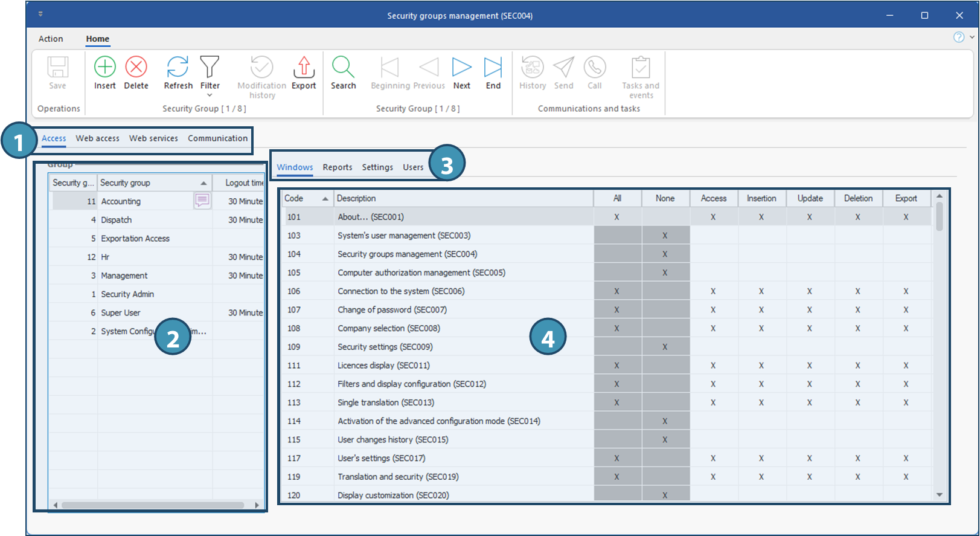Jump to End record
This screenshot has width=980, height=536.
(x=493, y=67)
